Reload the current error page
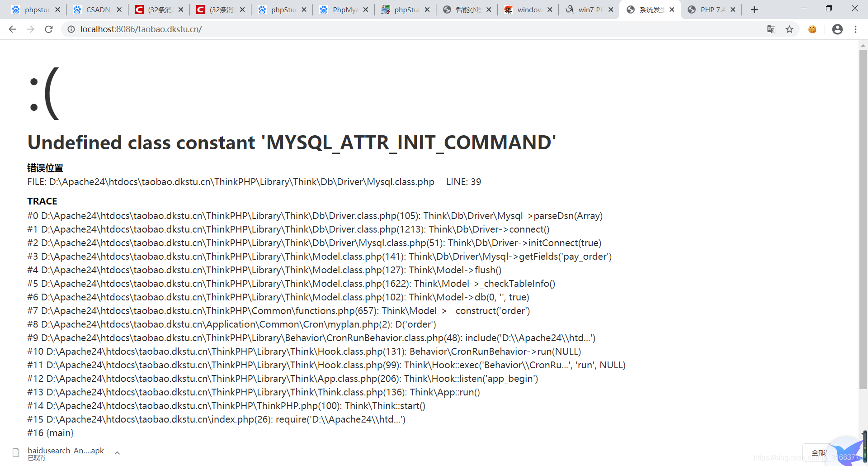868x466 pixels. pyautogui.click(x=49, y=29)
